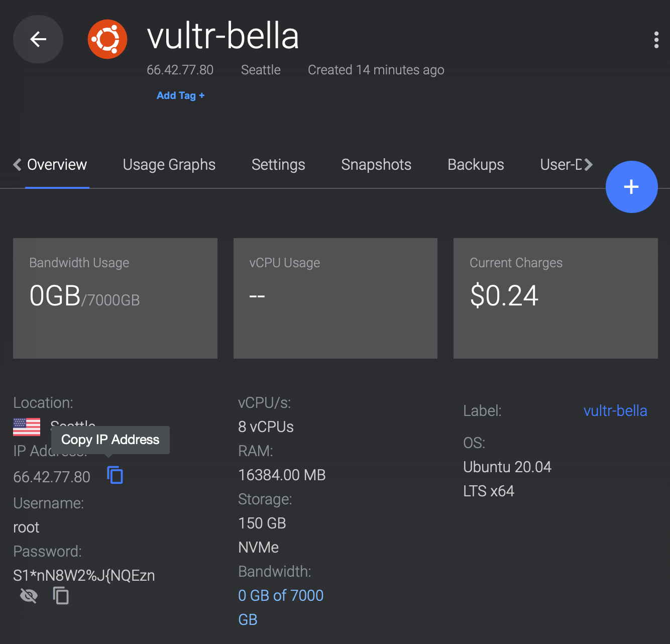Copy the password using the copy icon
The width and height of the screenshot is (670, 644).
coord(61,596)
